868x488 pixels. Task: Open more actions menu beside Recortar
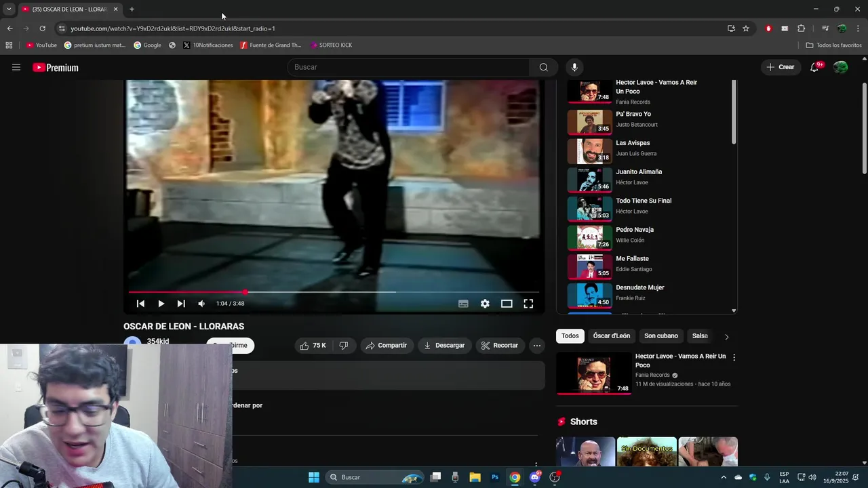coord(537,346)
